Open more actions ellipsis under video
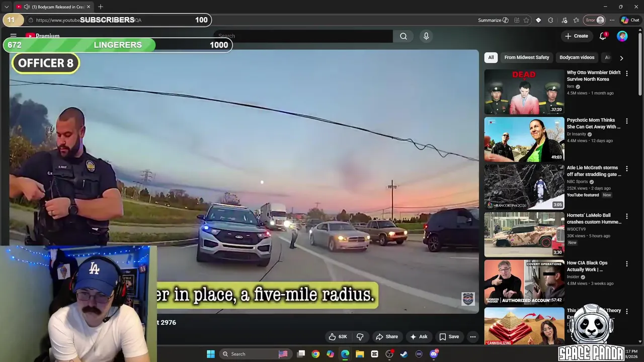The height and width of the screenshot is (362, 644). [473, 337]
